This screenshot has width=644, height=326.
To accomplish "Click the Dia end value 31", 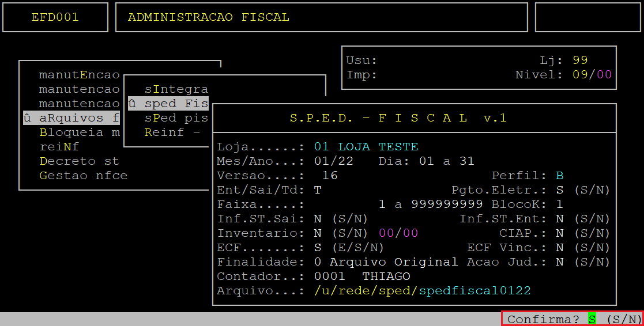I will pyautogui.click(x=467, y=161).
